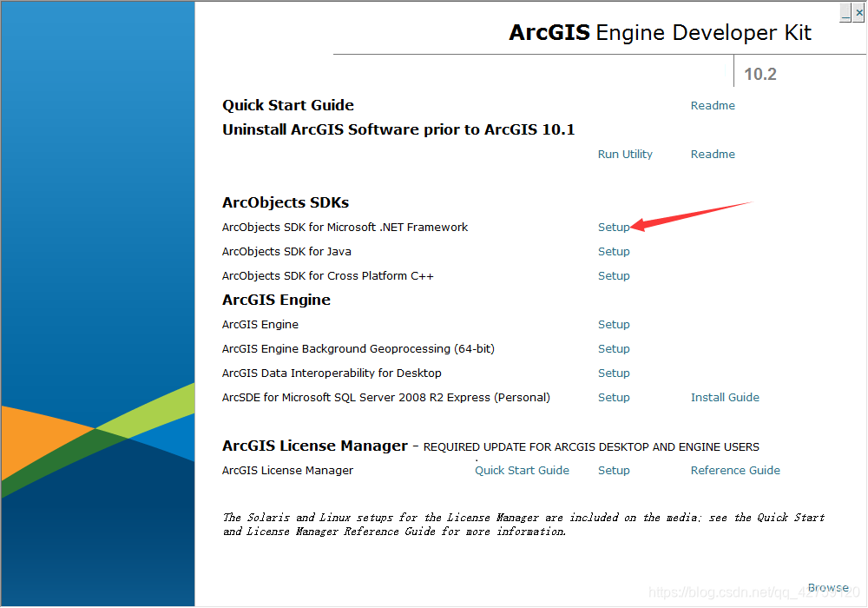
Task: Click Setup for Background Geoprocessing (64-bit)
Action: (614, 349)
